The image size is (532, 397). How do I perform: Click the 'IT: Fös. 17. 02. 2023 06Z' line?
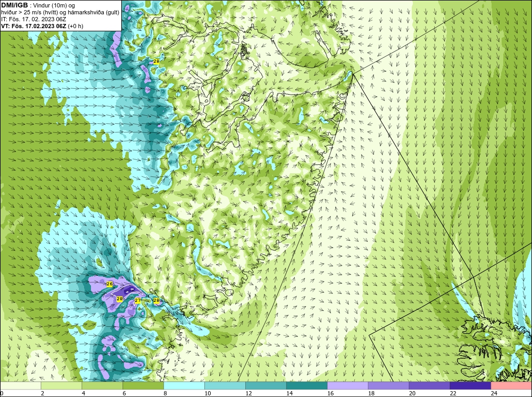[x=34, y=19]
